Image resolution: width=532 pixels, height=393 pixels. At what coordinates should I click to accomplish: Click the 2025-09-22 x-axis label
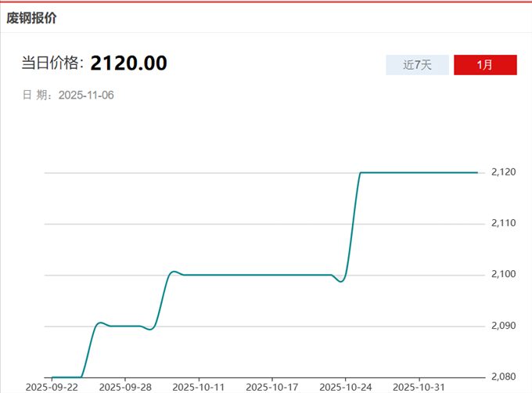click(52, 387)
